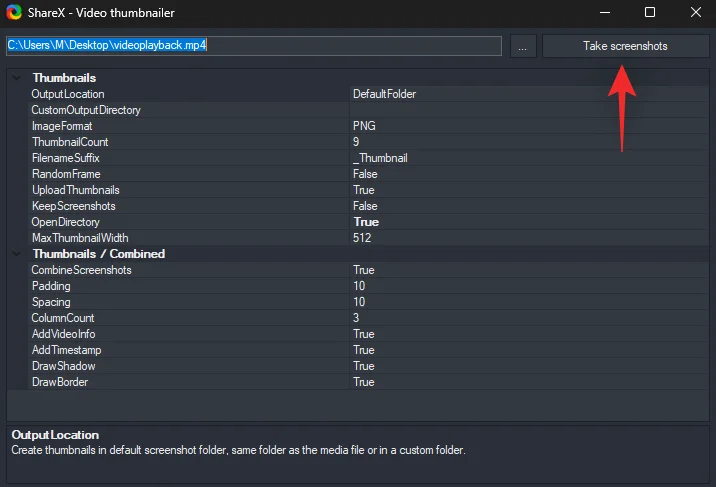Image resolution: width=716 pixels, height=487 pixels.
Task: Maximize the Video thumbnailer window
Action: pos(650,13)
